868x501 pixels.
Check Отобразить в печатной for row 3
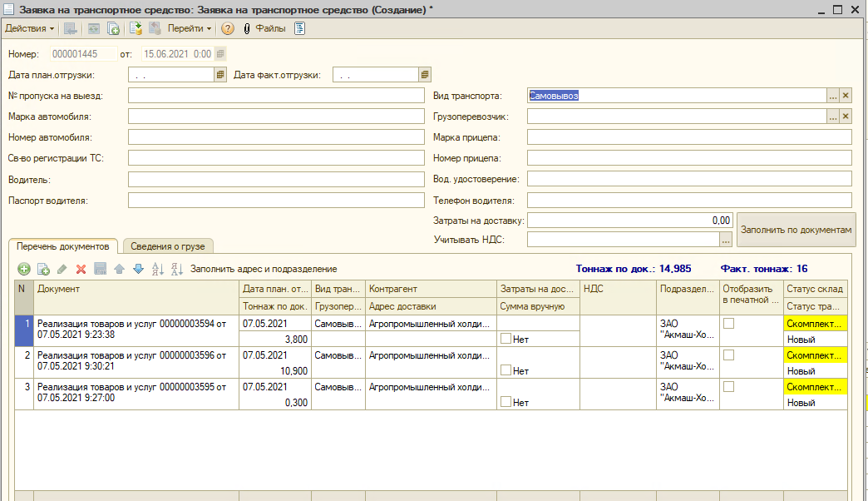pos(728,386)
